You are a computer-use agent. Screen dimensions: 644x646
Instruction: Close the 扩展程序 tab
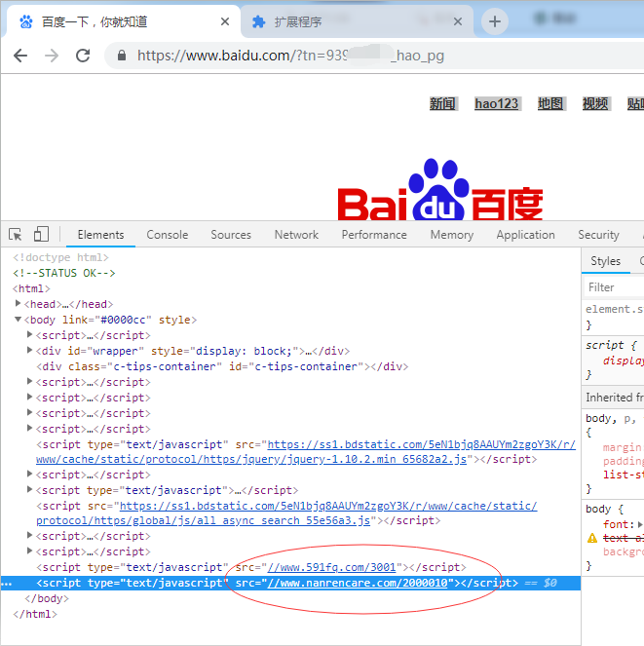pos(458,21)
